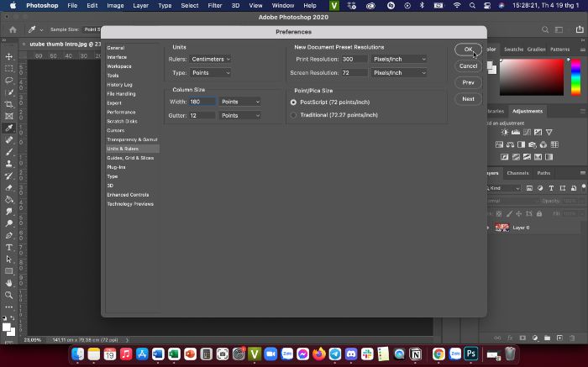Add a Color Balance adjustment
This screenshot has width=588, height=367.
pos(510,144)
